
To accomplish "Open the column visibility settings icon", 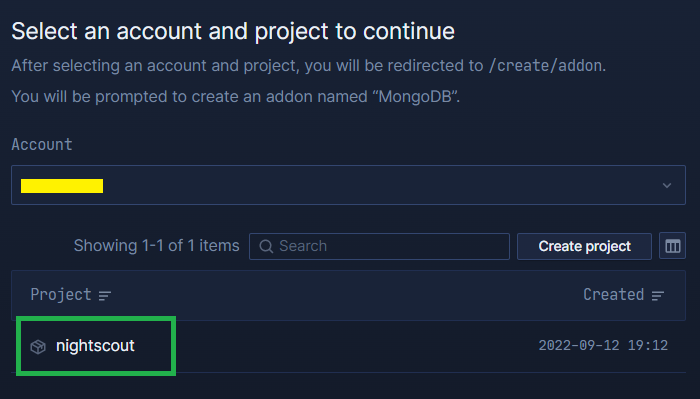I will point(672,246).
